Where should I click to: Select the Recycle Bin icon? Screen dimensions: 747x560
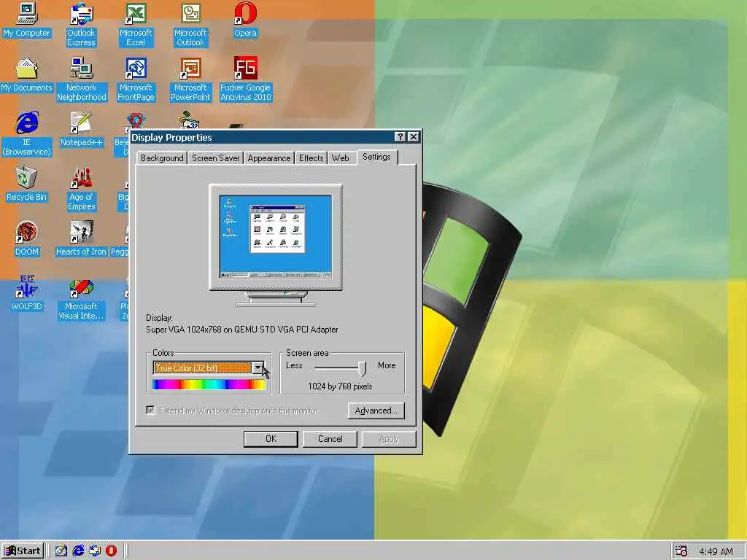(27, 184)
